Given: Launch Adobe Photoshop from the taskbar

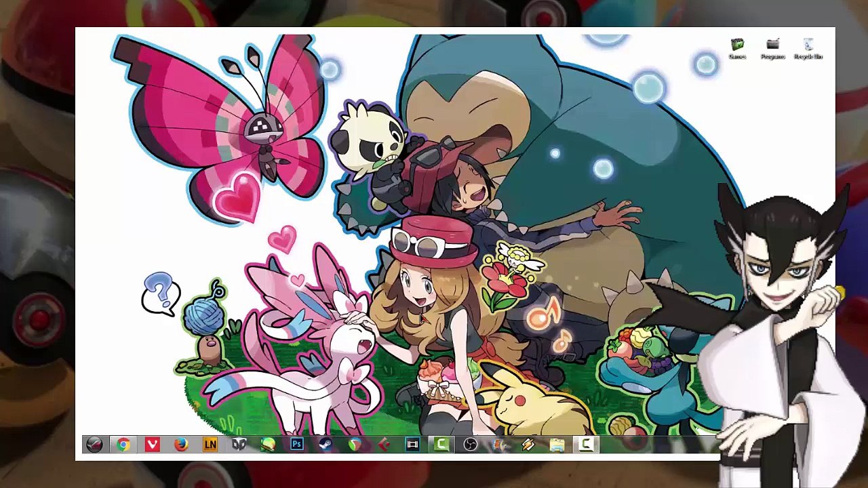Looking at the screenshot, I should 297,445.
